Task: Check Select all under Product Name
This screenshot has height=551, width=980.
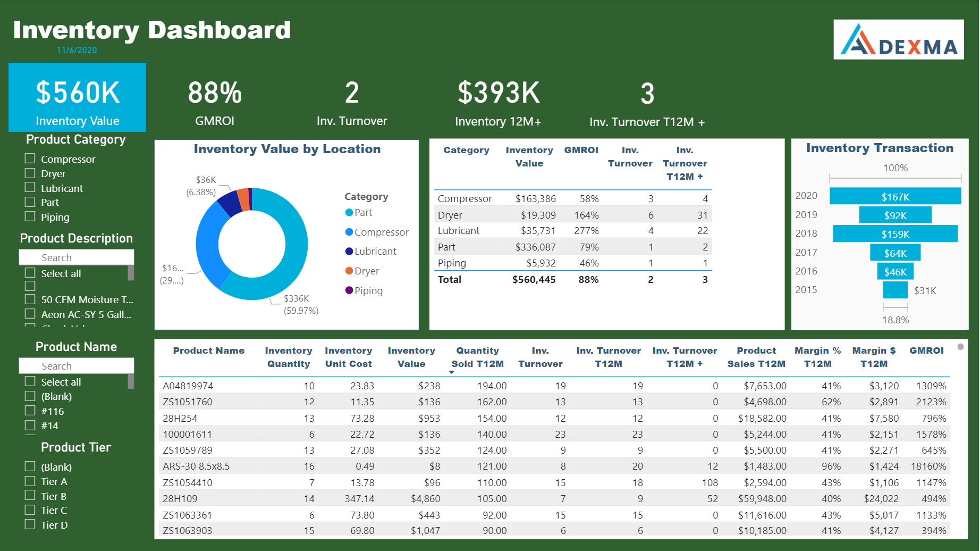Action: [x=30, y=381]
